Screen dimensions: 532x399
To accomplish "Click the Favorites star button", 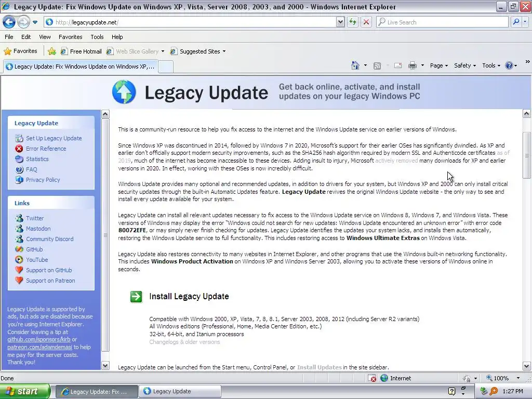I will 20,51.
